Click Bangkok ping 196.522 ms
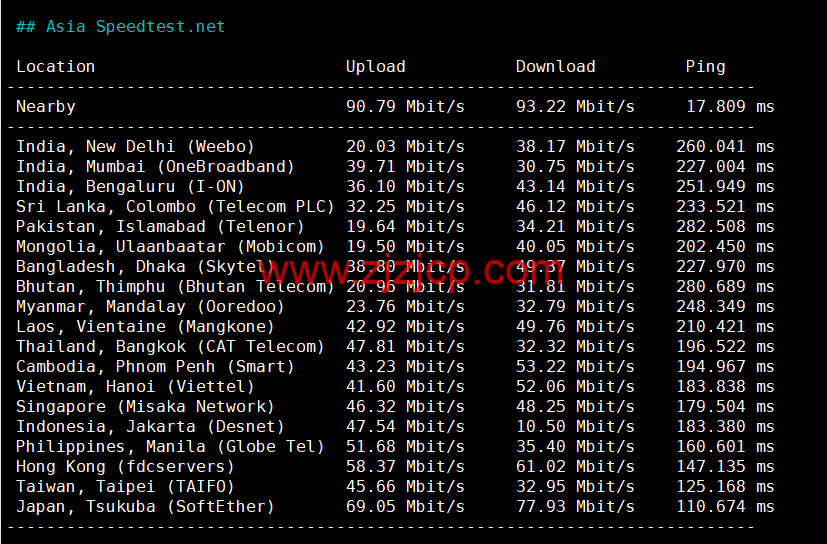 point(725,347)
